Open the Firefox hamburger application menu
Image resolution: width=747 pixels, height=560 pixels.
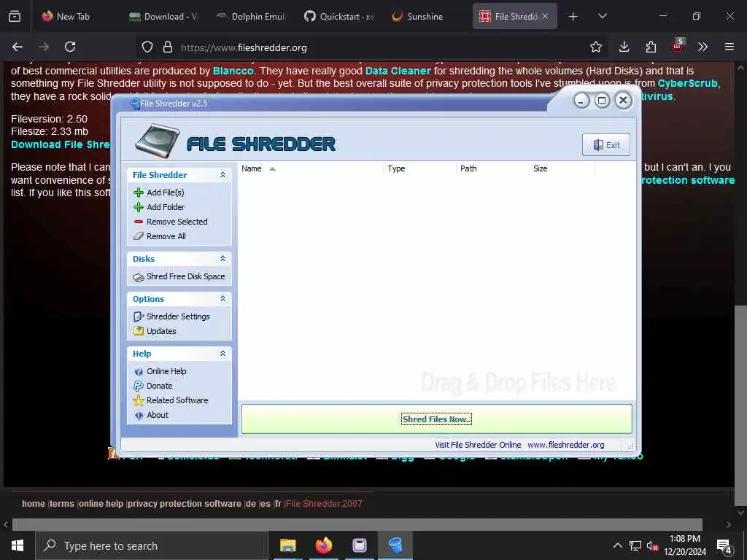click(x=729, y=47)
